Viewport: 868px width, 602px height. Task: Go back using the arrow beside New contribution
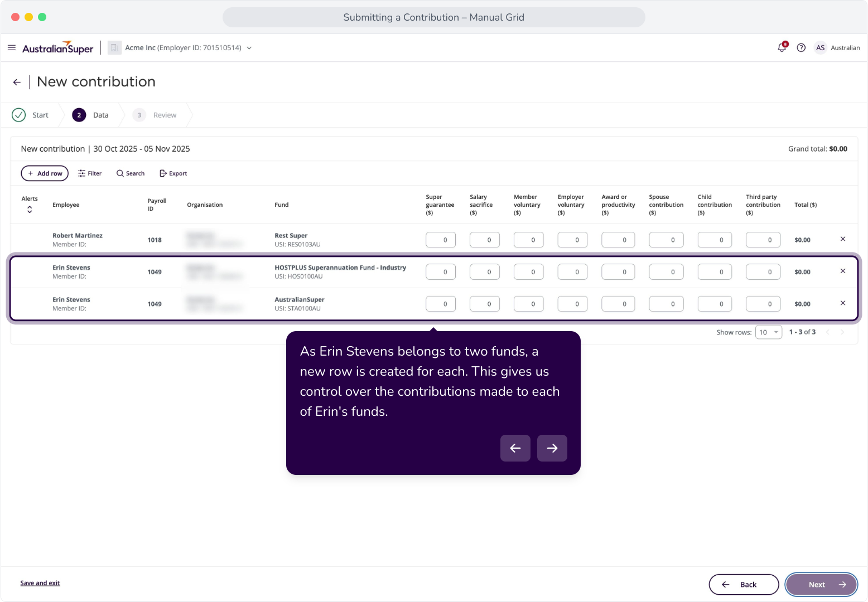17,82
